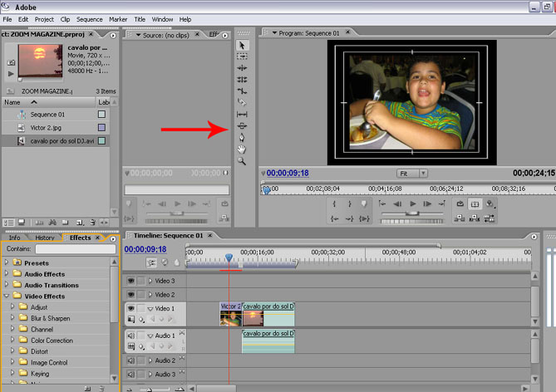Select the Zoom magnifier tool

(242, 161)
